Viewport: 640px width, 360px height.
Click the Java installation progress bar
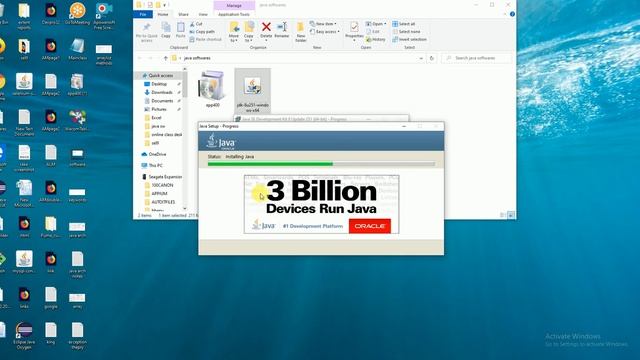321,164
